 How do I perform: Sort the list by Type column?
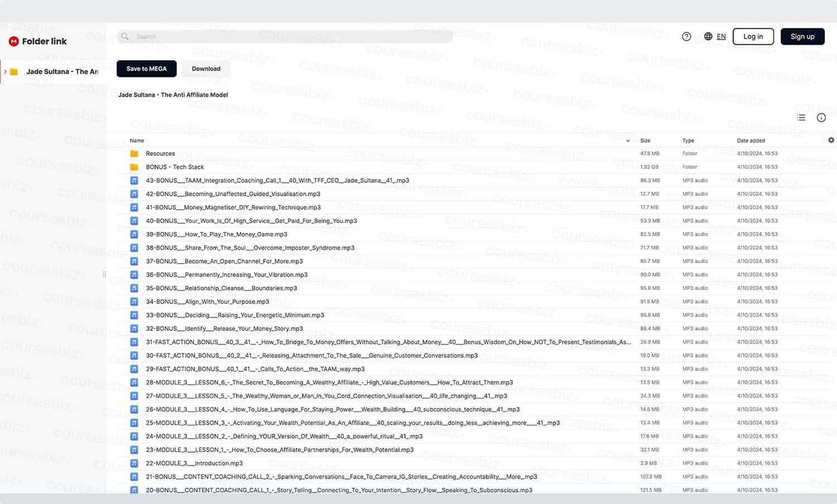(x=688, y=140)
